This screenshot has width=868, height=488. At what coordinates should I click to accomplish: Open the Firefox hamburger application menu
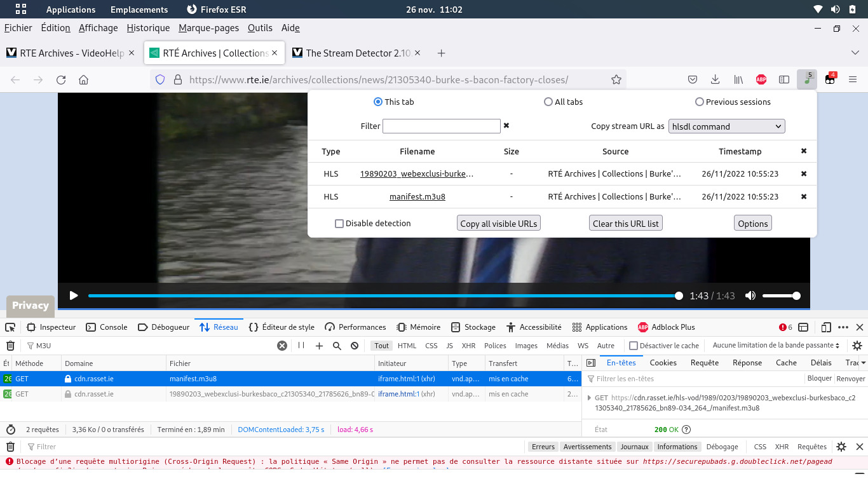853,79
